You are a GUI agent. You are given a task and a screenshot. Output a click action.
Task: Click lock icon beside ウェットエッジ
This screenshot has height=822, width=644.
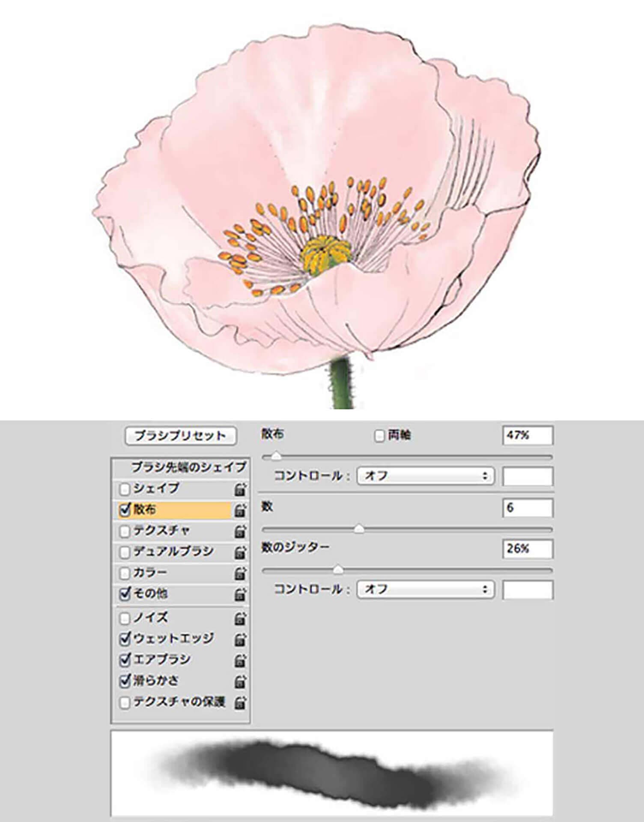tap(240, 640)
